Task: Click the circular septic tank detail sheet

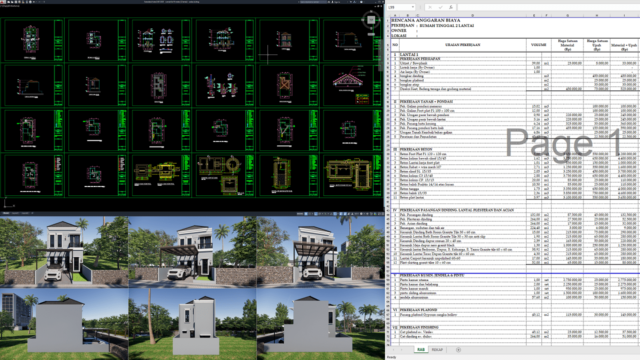Action: pyautogui.click(x=224, y=175)
